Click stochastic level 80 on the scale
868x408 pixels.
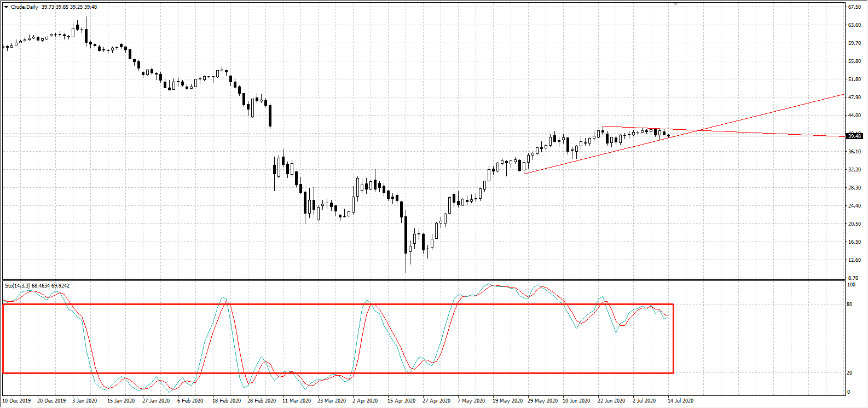tap(849, 304)
